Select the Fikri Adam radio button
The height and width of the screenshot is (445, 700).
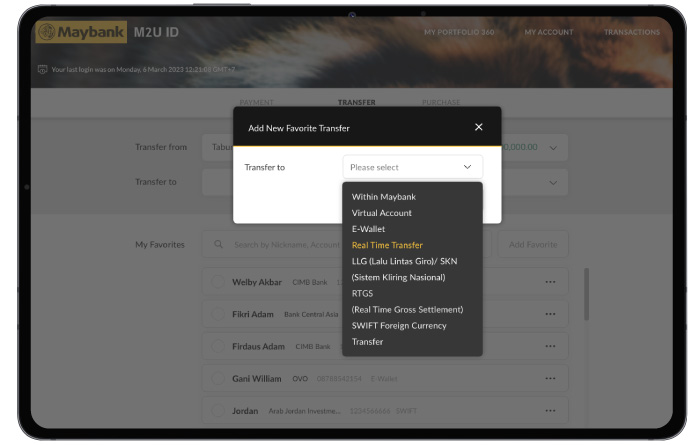click(218, 314)
